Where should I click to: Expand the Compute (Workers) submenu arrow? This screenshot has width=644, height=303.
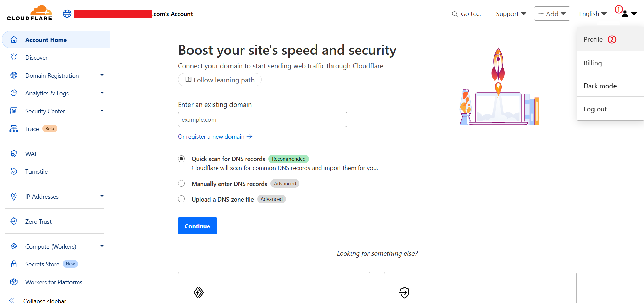102,246
